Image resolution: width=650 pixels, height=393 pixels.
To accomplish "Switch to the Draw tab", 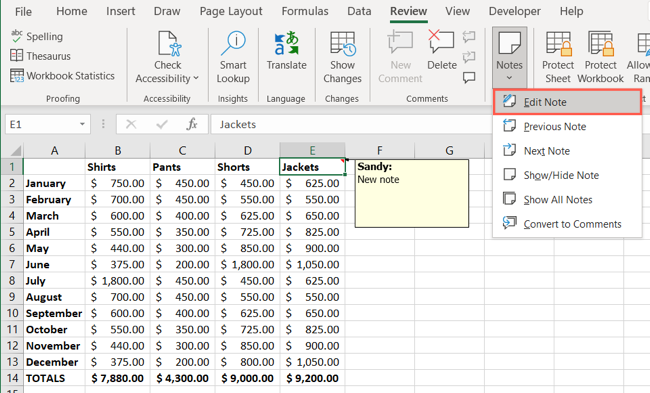I will (167, 11).
